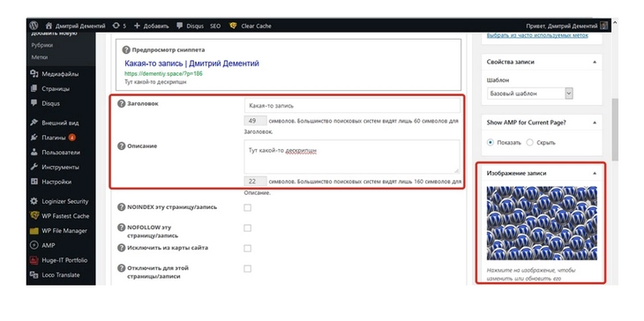This screenshot has height=321, width=644.
Task: Click snippet title Какая-то запись link
Action: pos(191,63)
